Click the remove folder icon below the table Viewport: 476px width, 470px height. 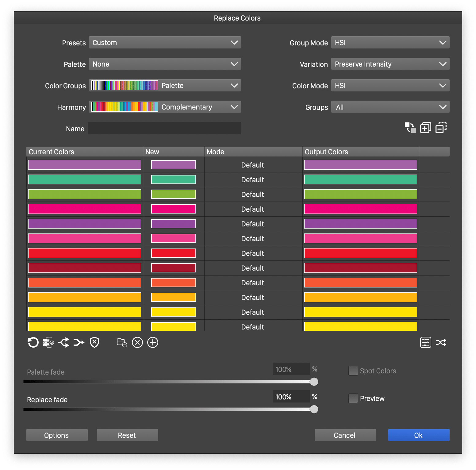click(121, 342)
